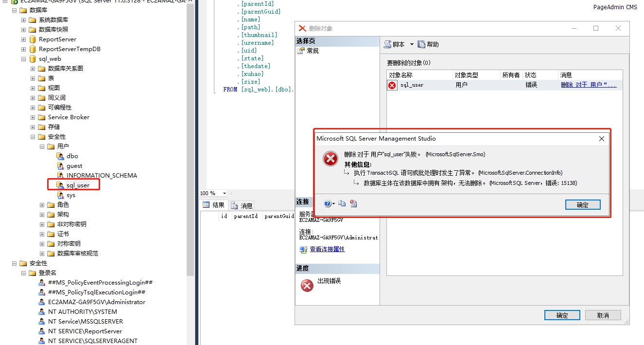This screenshot has height=345, width=644.
Task: Click the ReportServer database icon
Action: (x=32, y=39)
